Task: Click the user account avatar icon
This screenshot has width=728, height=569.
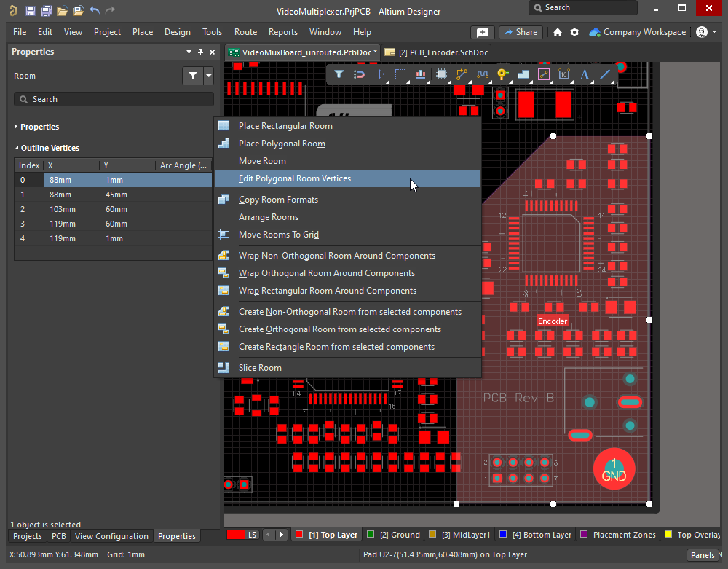Action: point(702,32)
